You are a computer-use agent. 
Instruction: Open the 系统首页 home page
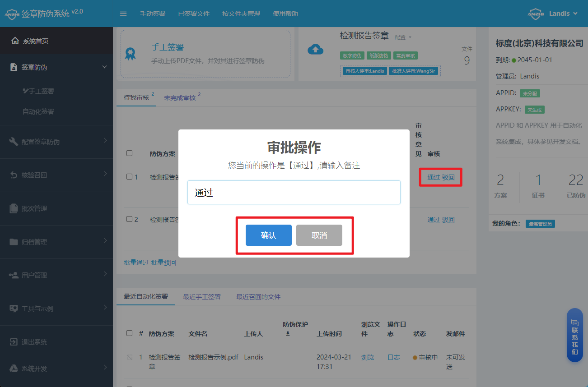pos(36,40)
